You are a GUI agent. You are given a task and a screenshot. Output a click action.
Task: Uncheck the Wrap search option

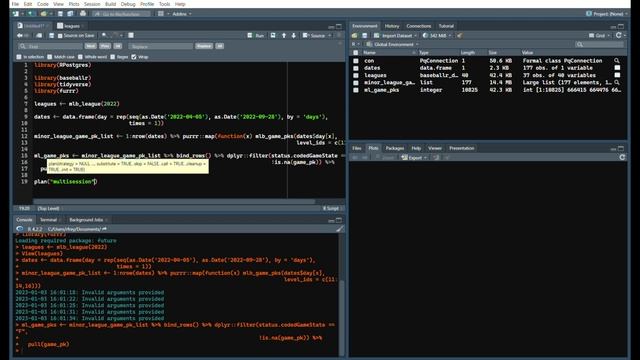pyautogui.click(x=134, y=57)
